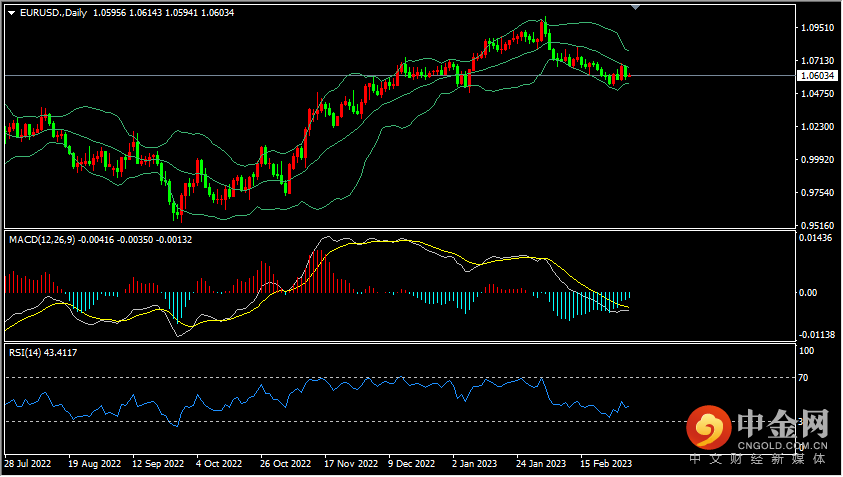Select the 28 Jul 2022 date label
Image resolution: width=843 pixels, height=477 pixels.
[28, 465]
